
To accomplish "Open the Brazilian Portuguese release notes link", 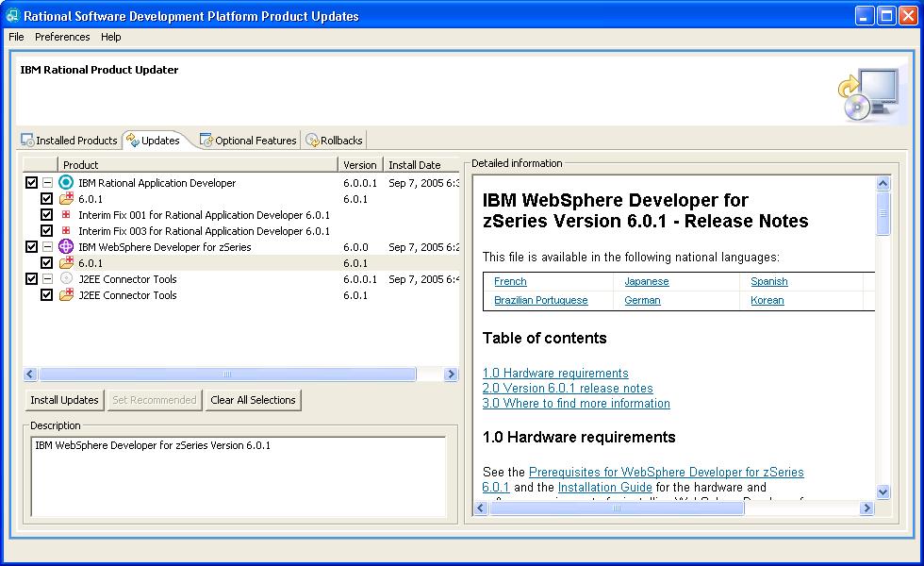I will click(540, 300).
